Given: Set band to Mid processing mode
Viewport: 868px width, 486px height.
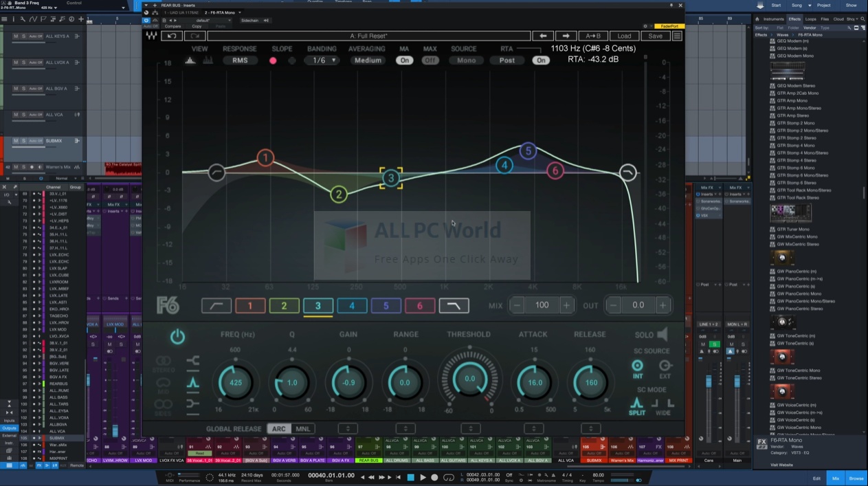Looking at the screenshot, I should point(164,385).
